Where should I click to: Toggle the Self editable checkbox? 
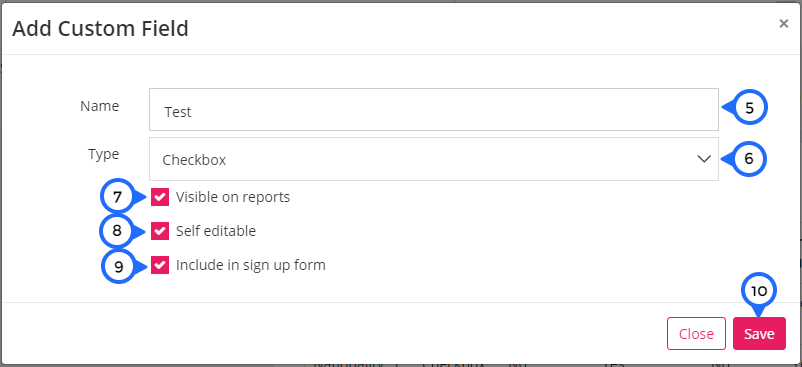[160, 231]
